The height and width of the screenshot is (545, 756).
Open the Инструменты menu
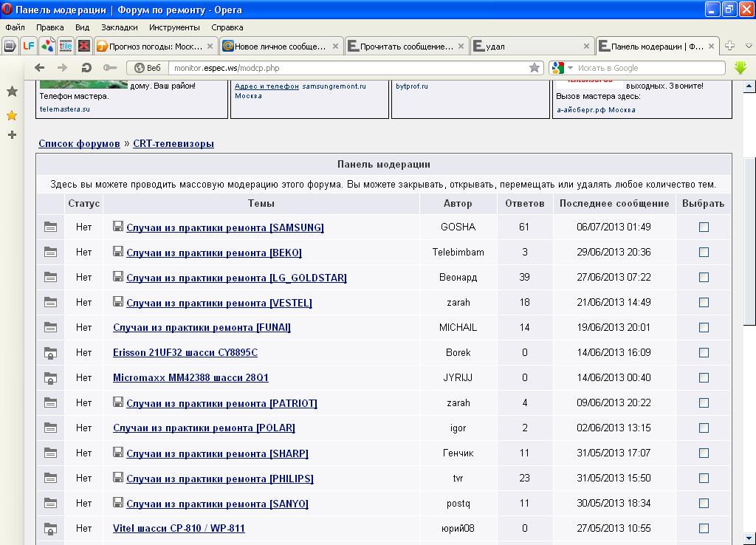174,27
